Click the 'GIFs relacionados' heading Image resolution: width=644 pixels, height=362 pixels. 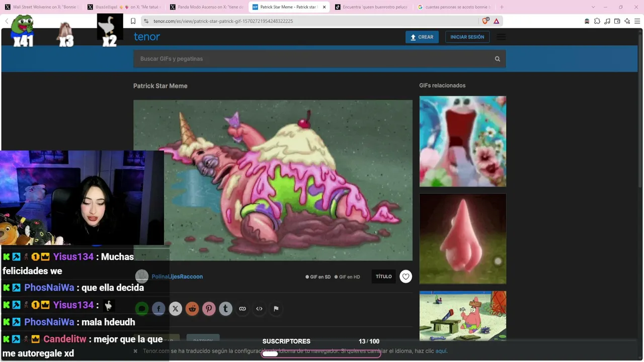pos(442,85)
